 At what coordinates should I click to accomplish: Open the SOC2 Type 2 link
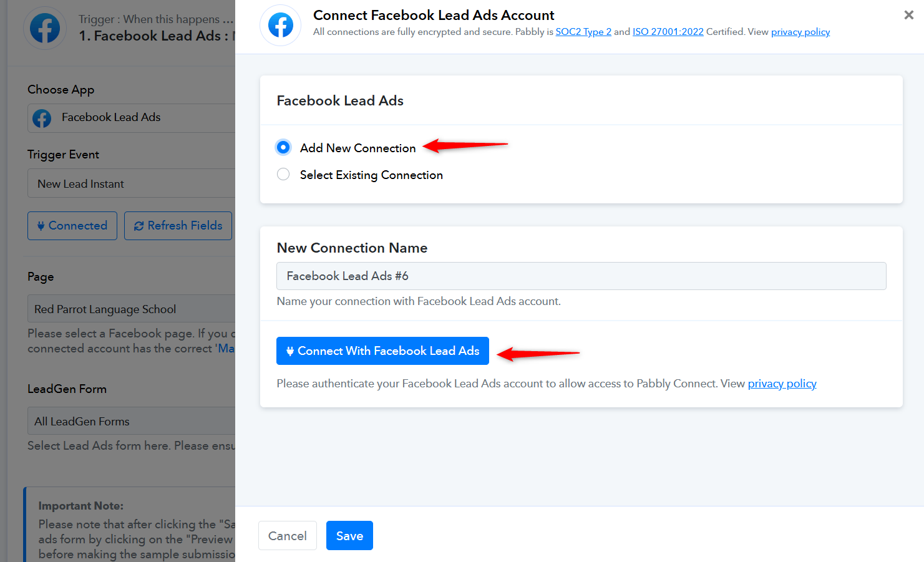(x=583, y=32)
